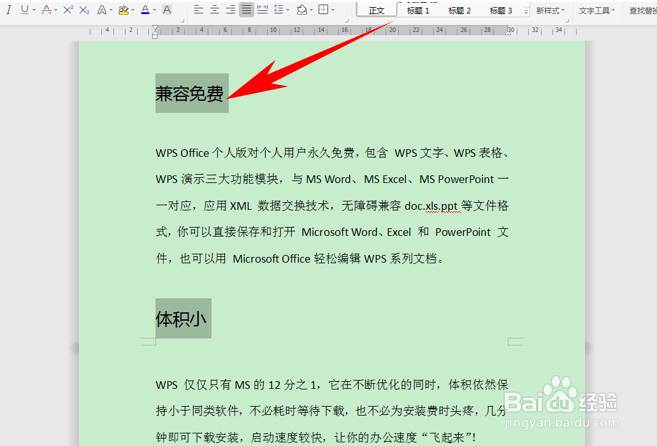Click the first-line indent marker on ruler
The image size is (657, 446).
point(155,28)
